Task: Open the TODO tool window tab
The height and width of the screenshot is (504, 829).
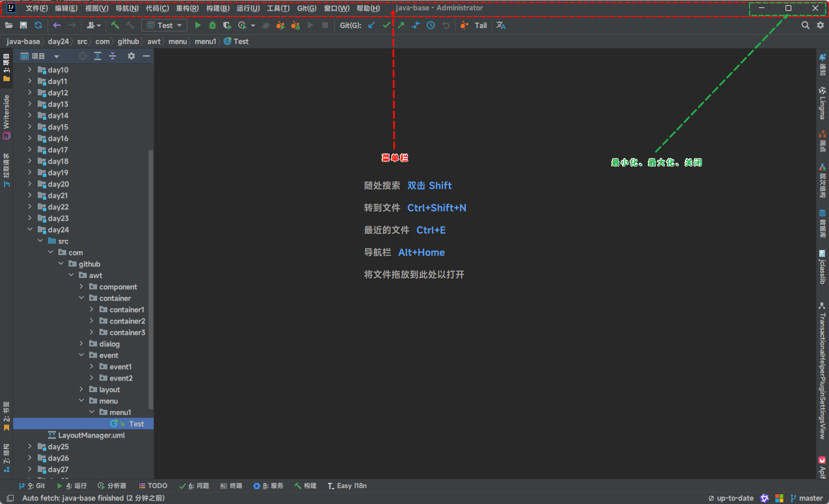Action: click(x=153, y=486)
